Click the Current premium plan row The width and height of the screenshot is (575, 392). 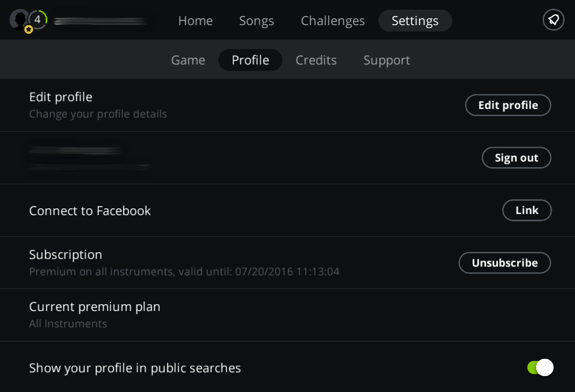95,314
